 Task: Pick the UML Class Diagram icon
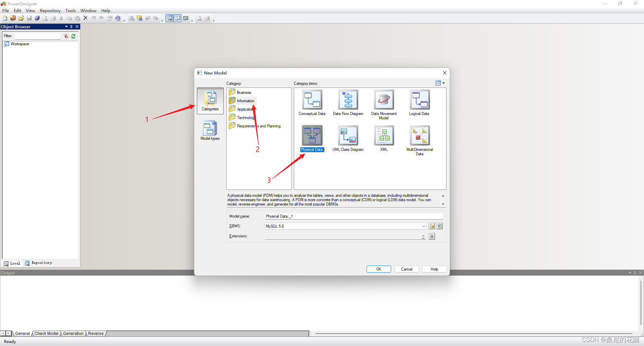[x=347, y=136]
